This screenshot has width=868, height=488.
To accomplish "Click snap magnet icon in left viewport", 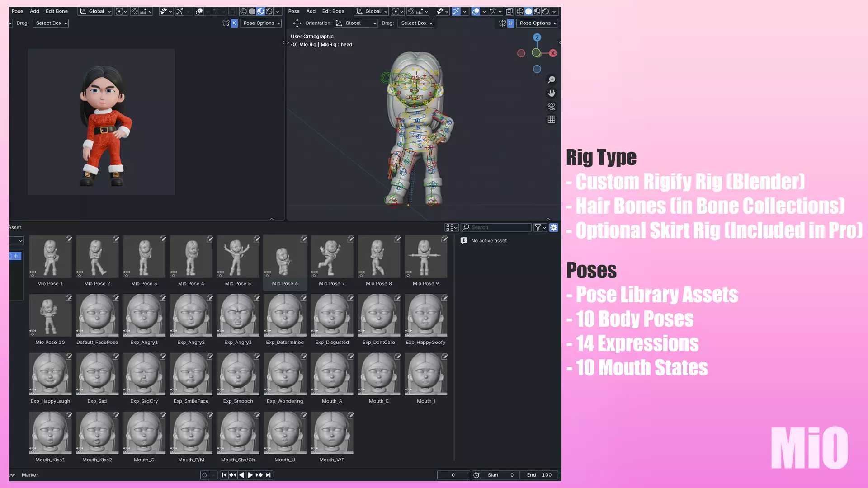I will (134, 11).
